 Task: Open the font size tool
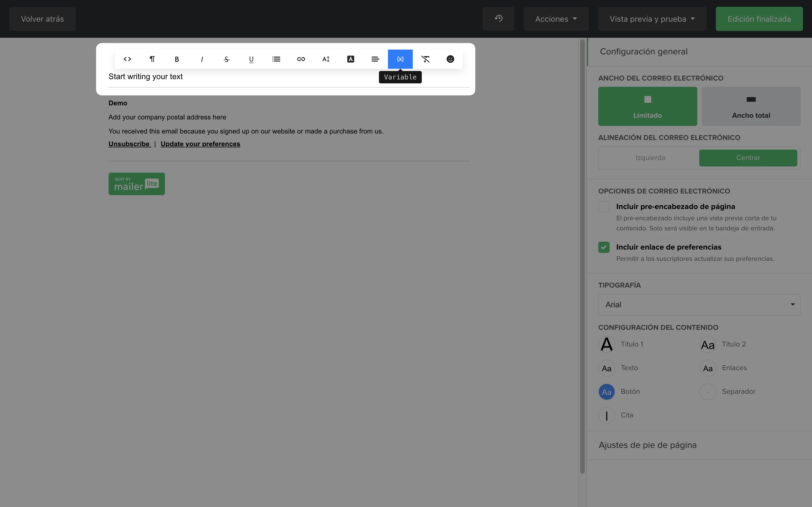tap(326, 59)
